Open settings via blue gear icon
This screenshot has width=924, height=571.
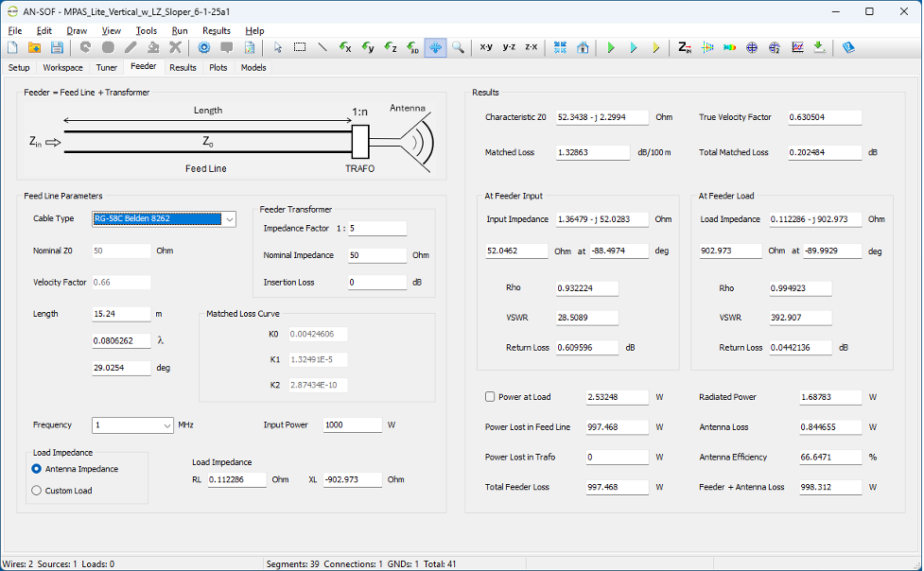tap(204, 47)
